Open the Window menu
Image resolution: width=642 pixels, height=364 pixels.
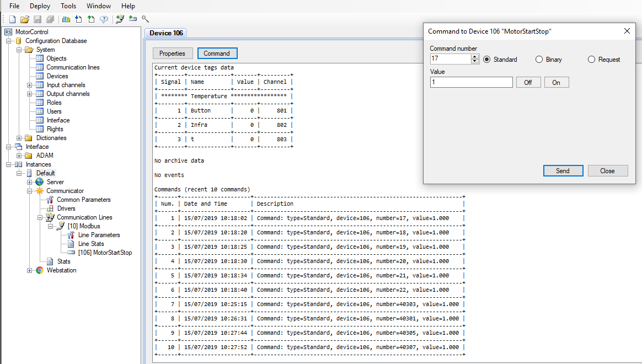click(99, 6)
